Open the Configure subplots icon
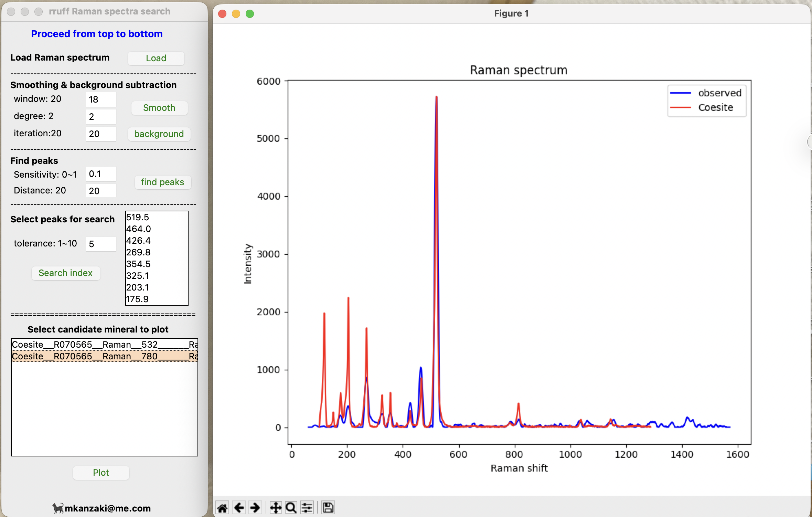This screenshot has width=812, height=517. click(307, 507)
